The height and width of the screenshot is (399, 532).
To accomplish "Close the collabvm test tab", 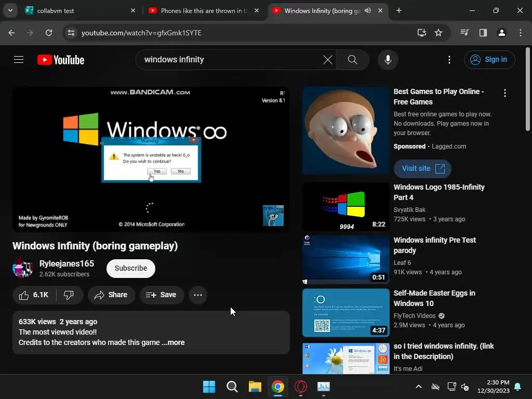I will (x=133, y=11).
